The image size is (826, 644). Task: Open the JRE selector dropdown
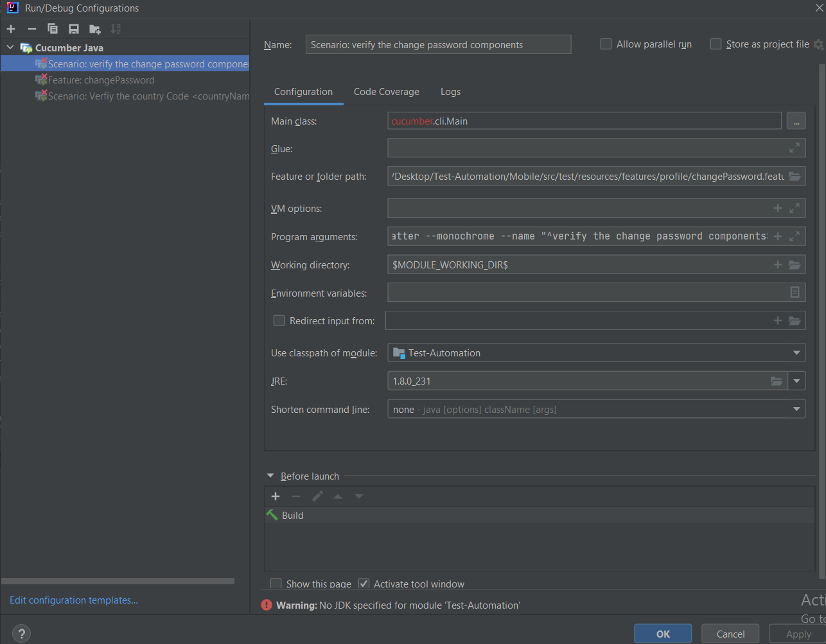(x=796, y=380)
